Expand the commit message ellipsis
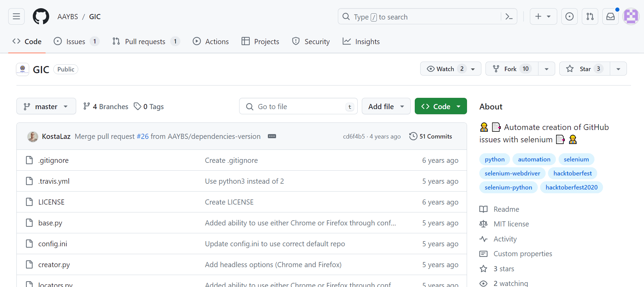This screenshot has height=287, width=644. coord(272,136)
